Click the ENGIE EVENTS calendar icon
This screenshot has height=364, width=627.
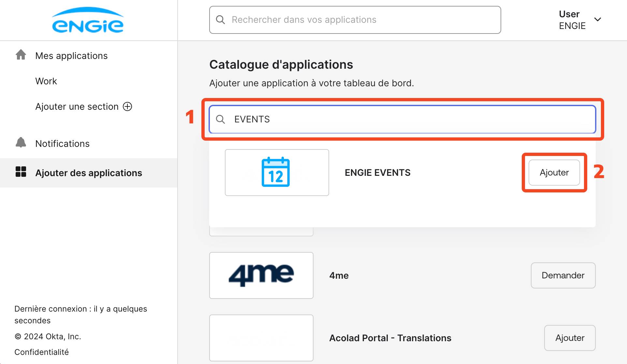pos(276,172)
